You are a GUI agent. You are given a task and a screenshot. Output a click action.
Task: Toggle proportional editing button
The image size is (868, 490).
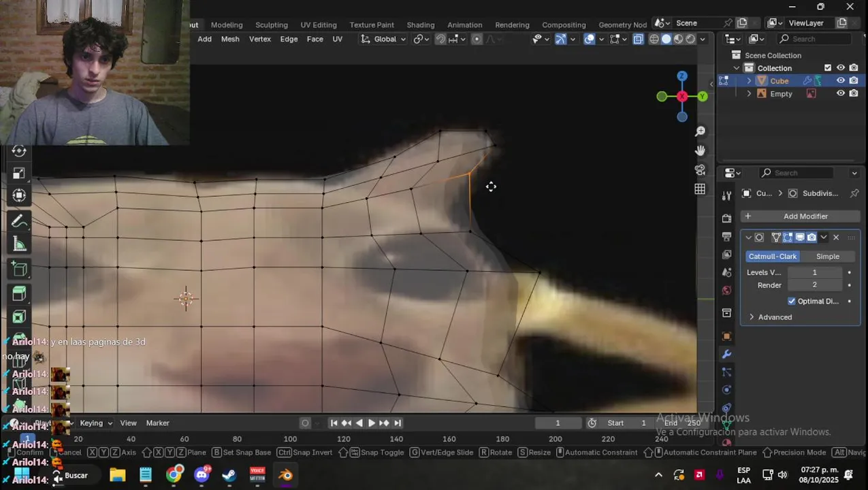click(x=477, y=39)
